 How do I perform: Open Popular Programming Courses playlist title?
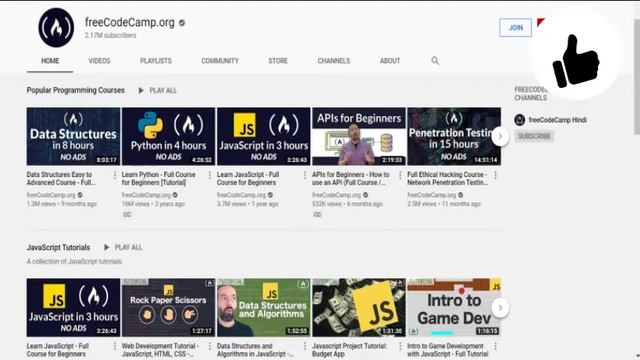[76, 90]
